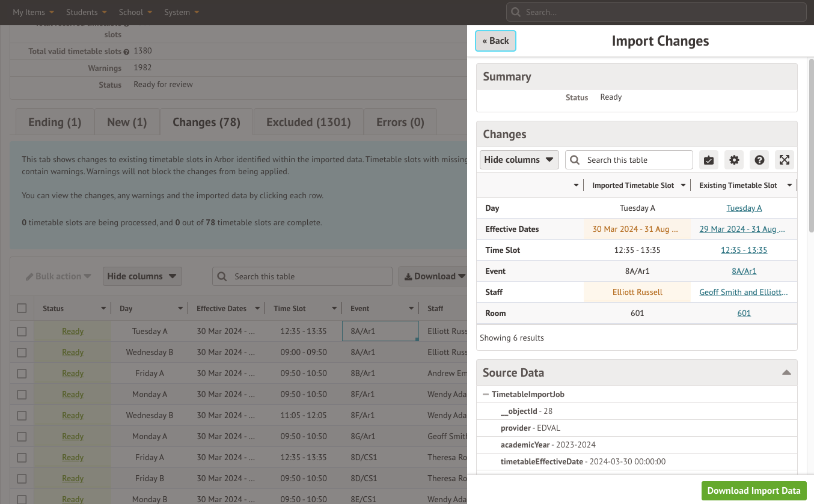Screen dimensions: 814x504
Task: Check the Friday A 8B/Ar1 row checkbox
Action: point(22,373)
